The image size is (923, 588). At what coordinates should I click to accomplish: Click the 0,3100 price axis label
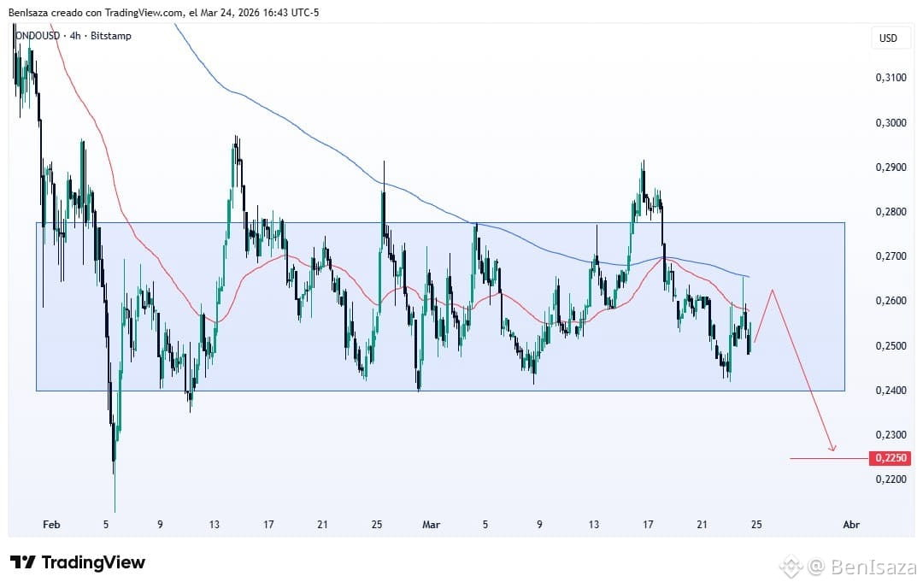pyautogui.click(x=891, y=78)
